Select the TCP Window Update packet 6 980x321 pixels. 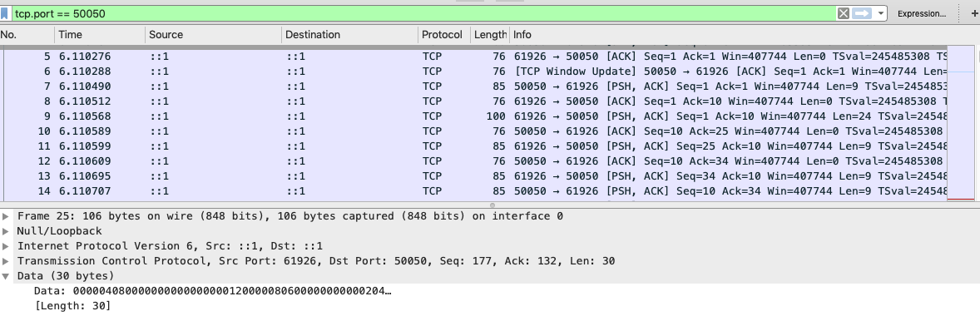(475, 72)
